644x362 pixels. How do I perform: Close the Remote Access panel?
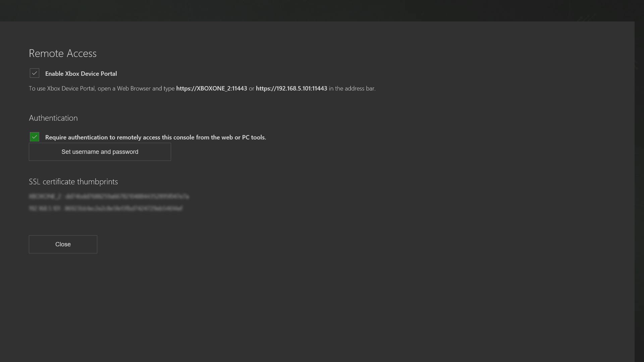[63, 244]
